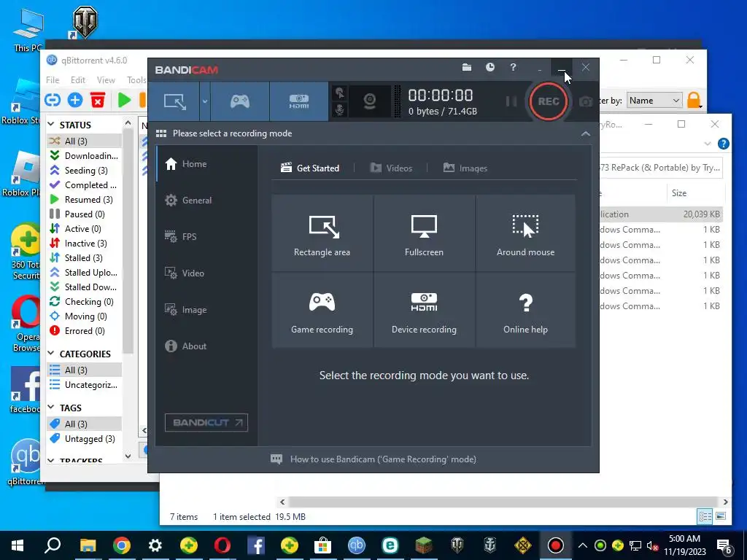Click the red REC button

[549, 101]
